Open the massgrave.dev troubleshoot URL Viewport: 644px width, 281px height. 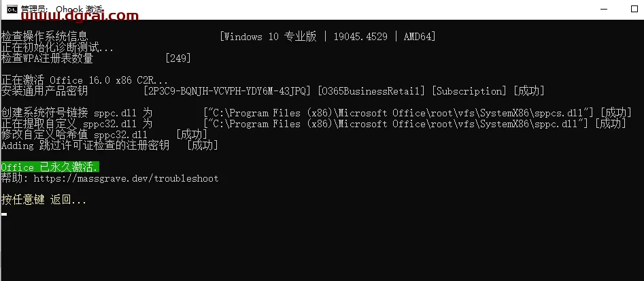click(126, 179)
